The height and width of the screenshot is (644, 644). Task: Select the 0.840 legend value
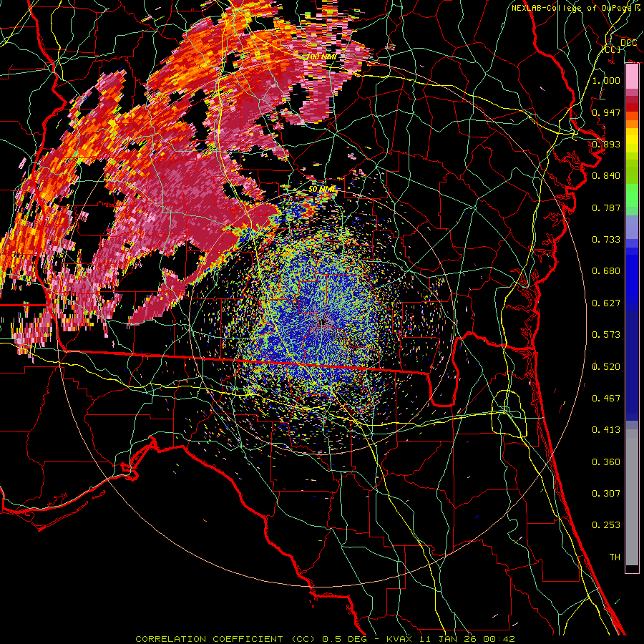[606, 176]
